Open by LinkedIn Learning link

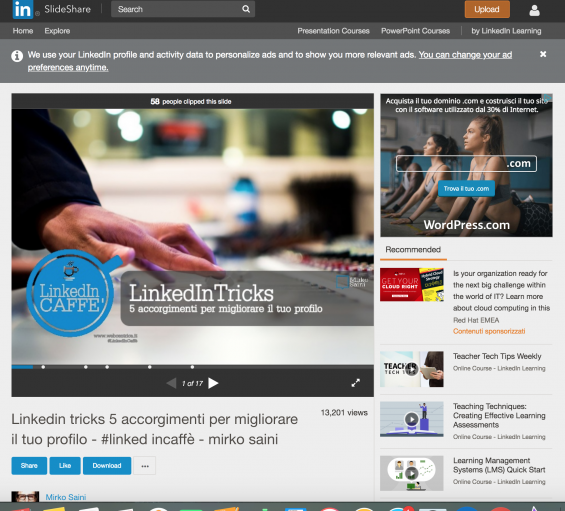coord(506,31)
